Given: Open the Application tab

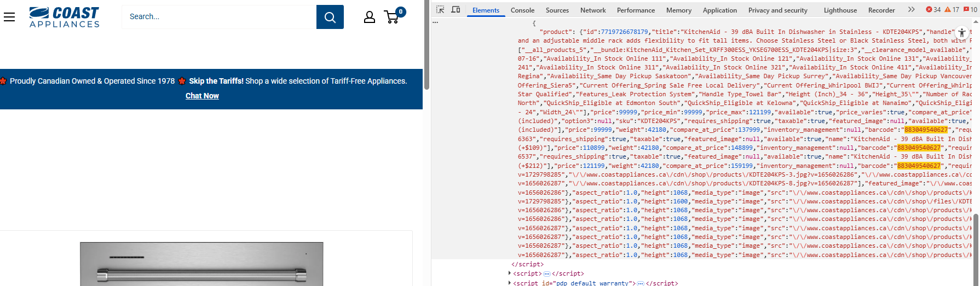Looking at the screenshot, I should click(719, 10).
